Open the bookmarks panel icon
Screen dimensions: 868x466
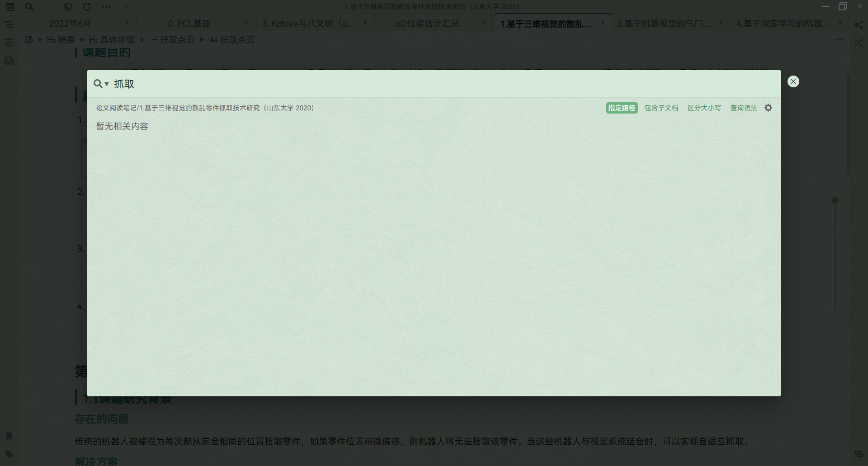pyautogui.click(x=9, y=436)
